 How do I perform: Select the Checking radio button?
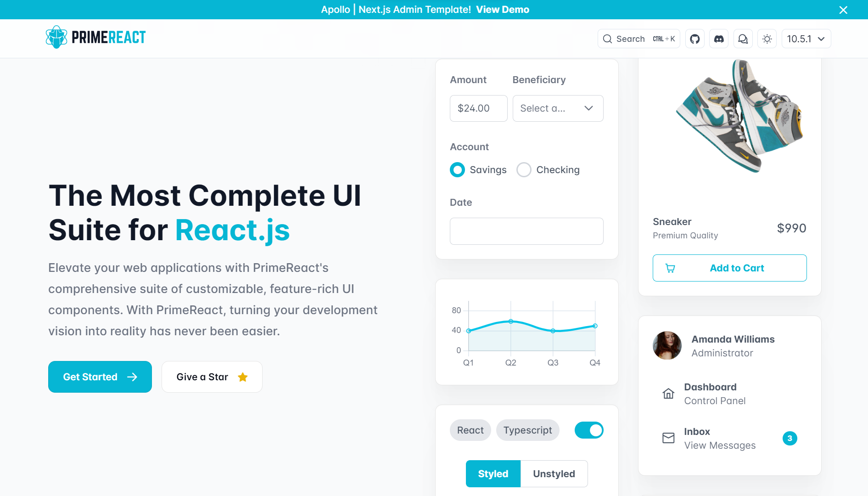coord(524,170)
